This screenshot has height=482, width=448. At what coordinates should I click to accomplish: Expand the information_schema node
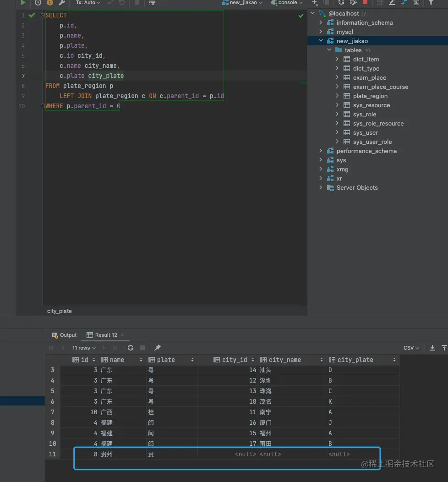coord(321,22)
